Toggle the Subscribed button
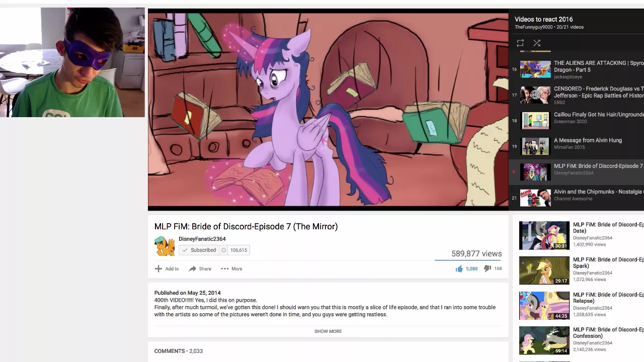Image resolution: width=644 pixels, height=362 pixels. (199, 250)
